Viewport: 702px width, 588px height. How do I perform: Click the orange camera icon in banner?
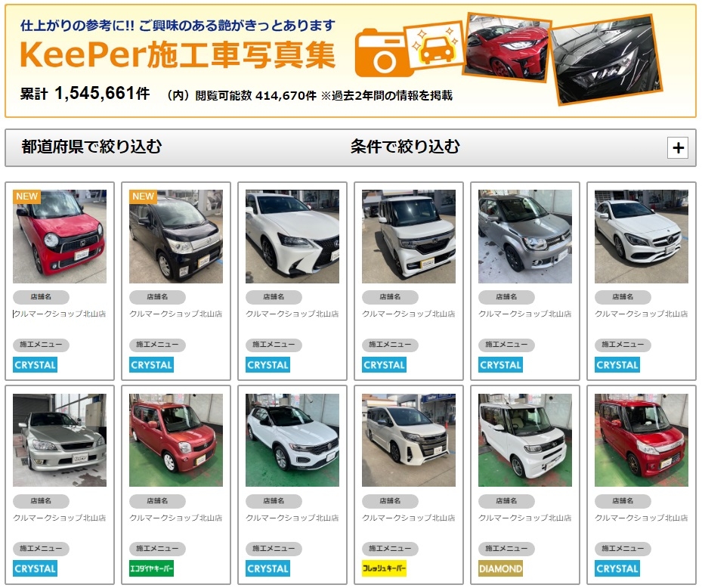[384, 53]
